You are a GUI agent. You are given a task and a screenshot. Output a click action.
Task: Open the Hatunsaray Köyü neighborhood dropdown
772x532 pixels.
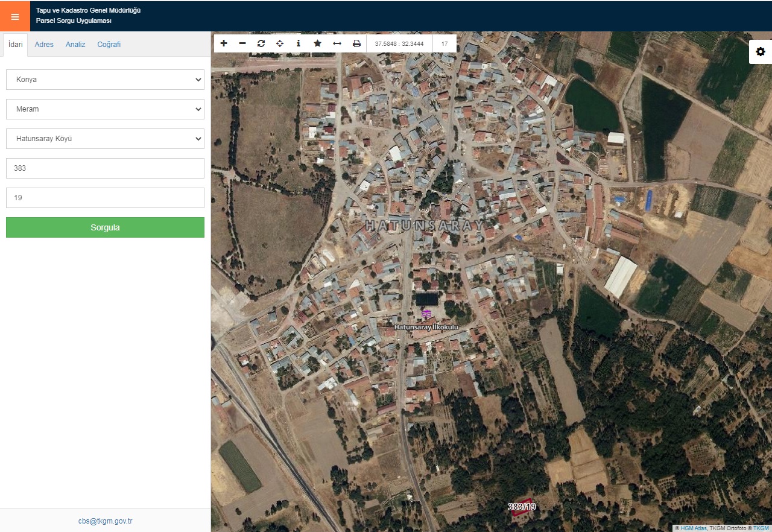[x=105, y=139]
